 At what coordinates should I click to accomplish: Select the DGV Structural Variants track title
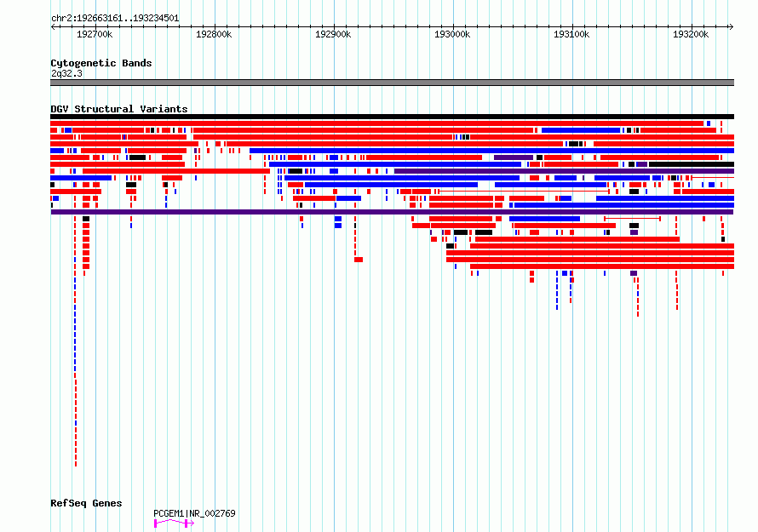[x=119, y=109]
